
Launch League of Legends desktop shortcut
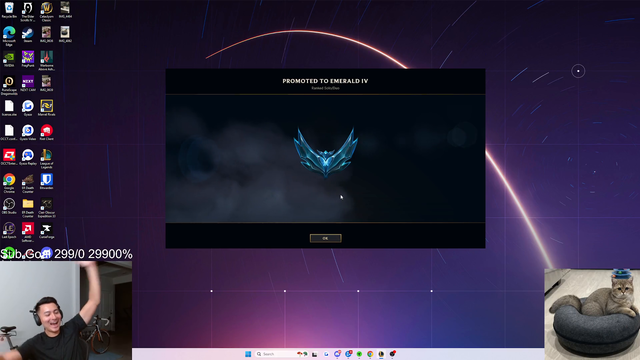click(47, 158)
